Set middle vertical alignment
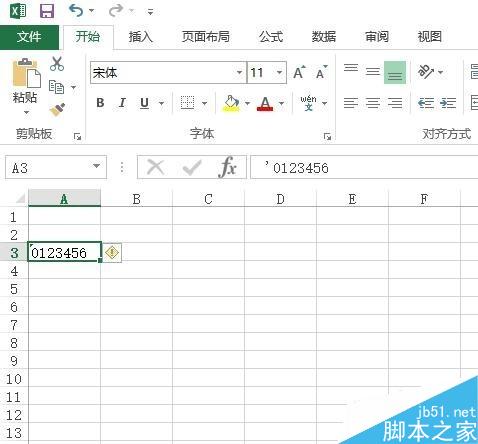The width and height of the screenshot is (478, 444). tap(373, 72)
